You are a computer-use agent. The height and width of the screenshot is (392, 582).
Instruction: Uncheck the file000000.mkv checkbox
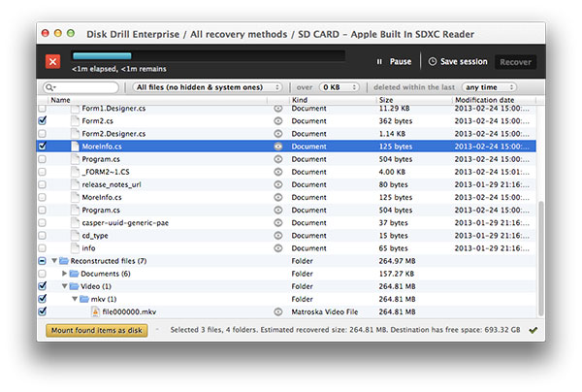(x=43, y=311)
